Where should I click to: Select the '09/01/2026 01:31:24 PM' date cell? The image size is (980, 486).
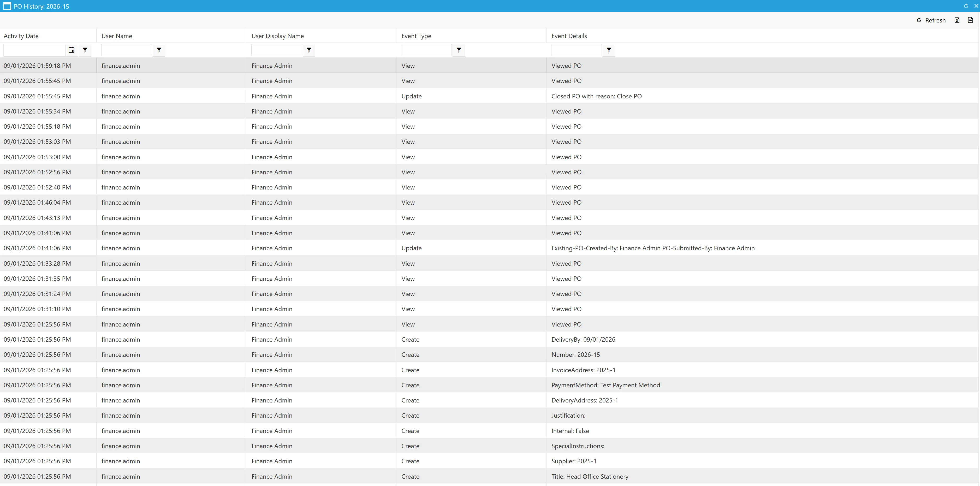coord(48,294)
